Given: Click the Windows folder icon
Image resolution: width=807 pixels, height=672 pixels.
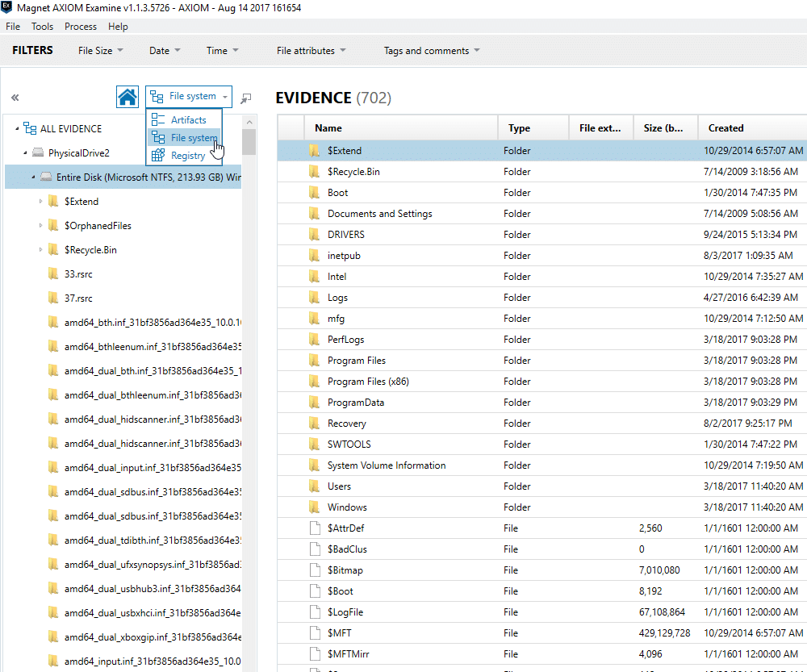Looking at the screenshot, I should click(314, 507).
